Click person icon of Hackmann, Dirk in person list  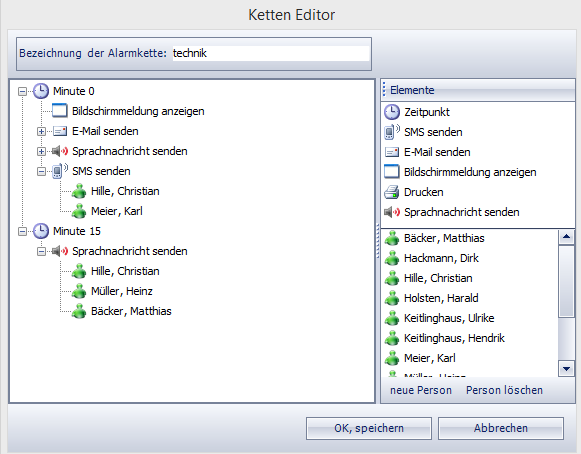392,258
